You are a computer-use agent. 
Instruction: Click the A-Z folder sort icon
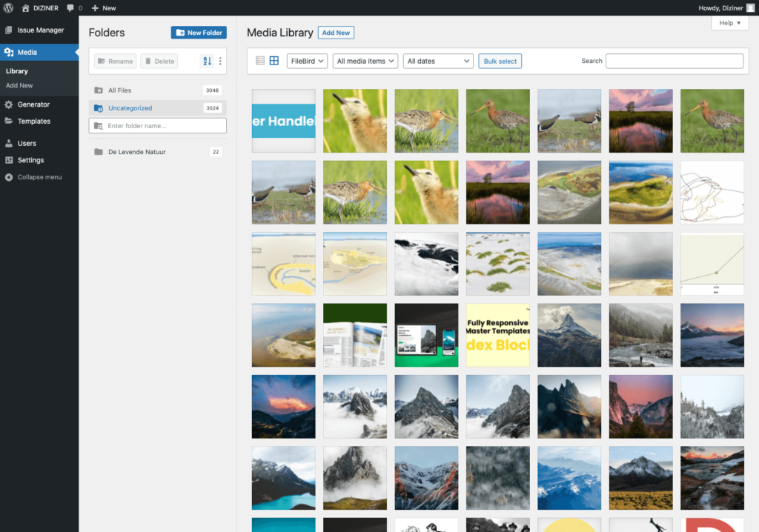point(207,61)
